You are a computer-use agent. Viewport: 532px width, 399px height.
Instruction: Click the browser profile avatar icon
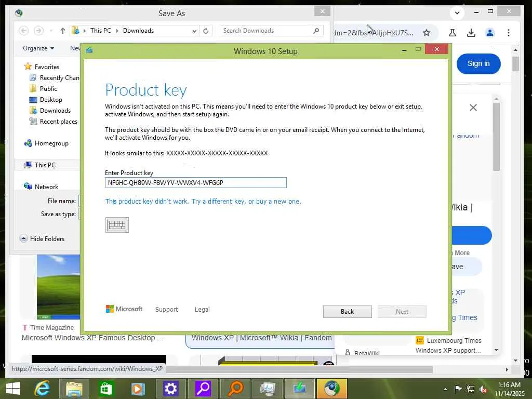coord(489,33)
